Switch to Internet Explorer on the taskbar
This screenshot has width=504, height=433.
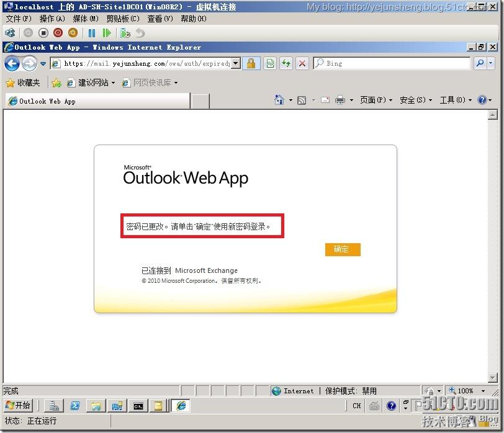pos(181,406)
